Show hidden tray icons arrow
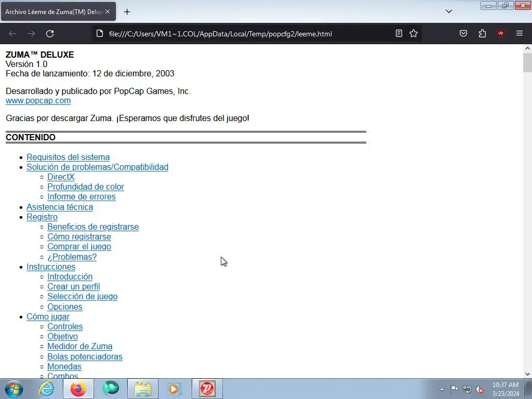The width and height of the screenshot is (532, 399). [x=442, y=389]
